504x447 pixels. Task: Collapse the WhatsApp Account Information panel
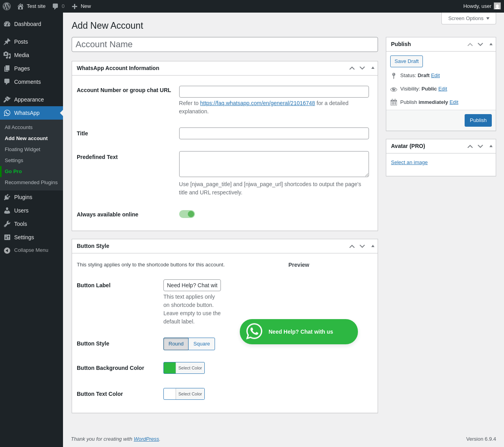373,68
